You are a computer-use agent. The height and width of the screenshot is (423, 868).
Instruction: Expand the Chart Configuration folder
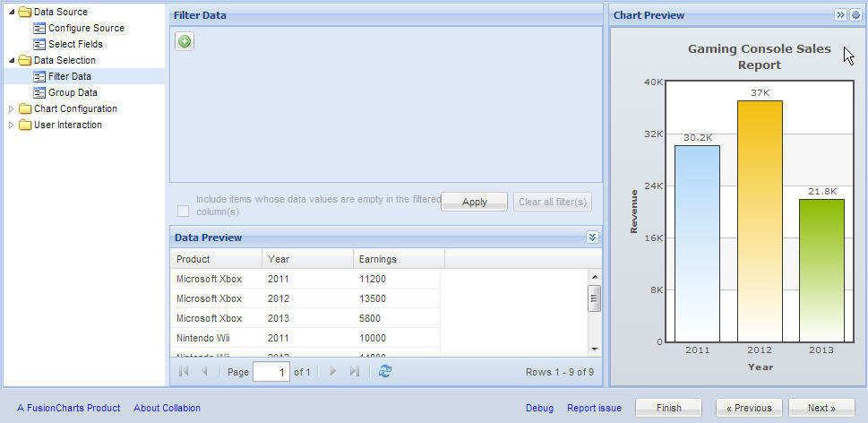(12, 109)
